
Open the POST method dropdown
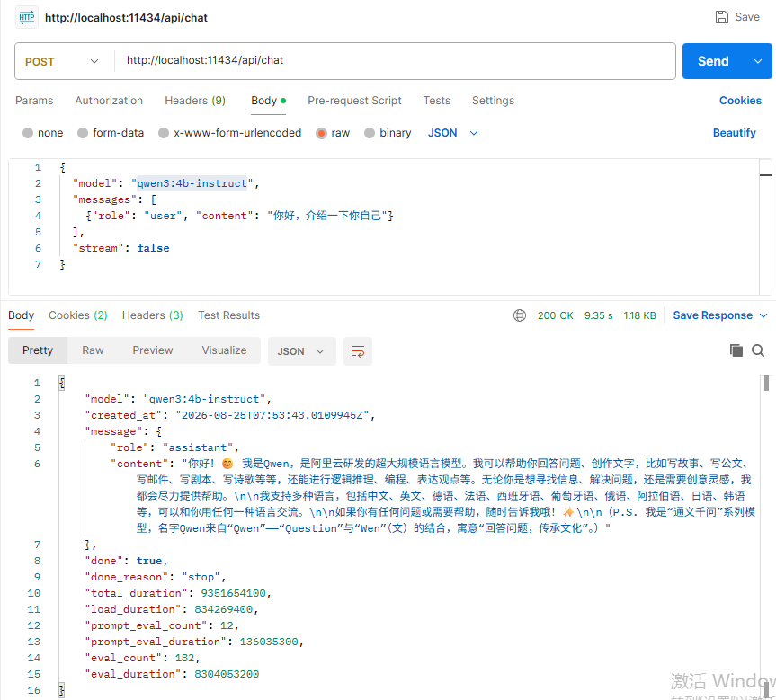(x=63, y=61)
